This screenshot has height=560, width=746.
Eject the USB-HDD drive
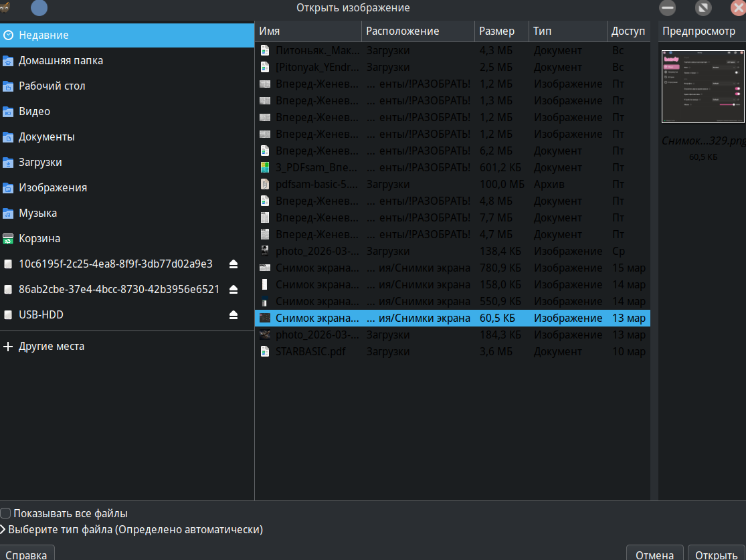click(x=233, y=315)
